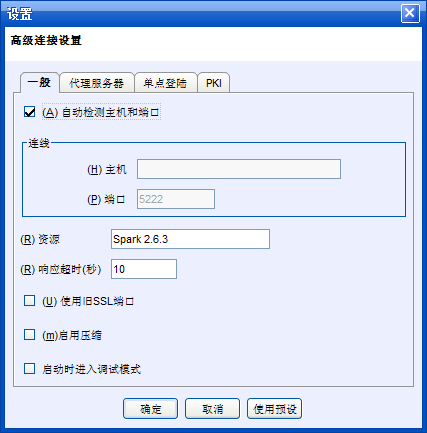Uncheck 自动检测主机和端口 checkbox
The image size is (427, 433).
(30, 112)
